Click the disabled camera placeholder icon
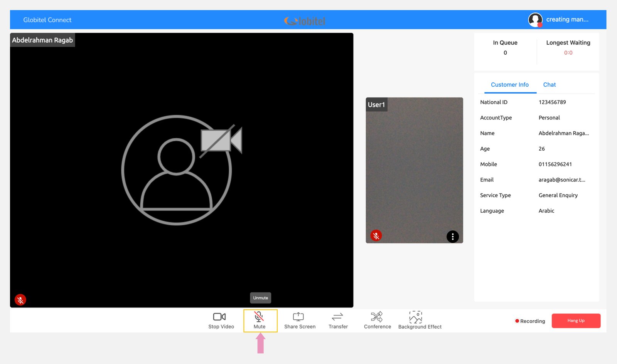Viewport: 617px width, 364px height. point(221,140)
